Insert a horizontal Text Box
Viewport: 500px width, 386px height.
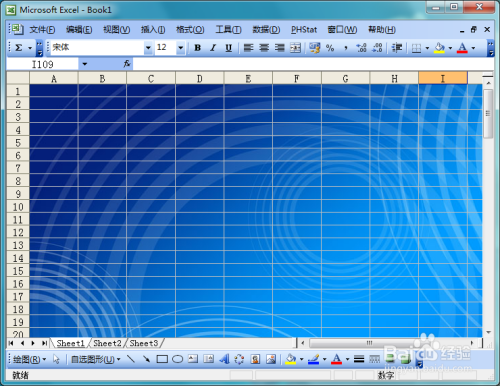[x=193, y=359]
